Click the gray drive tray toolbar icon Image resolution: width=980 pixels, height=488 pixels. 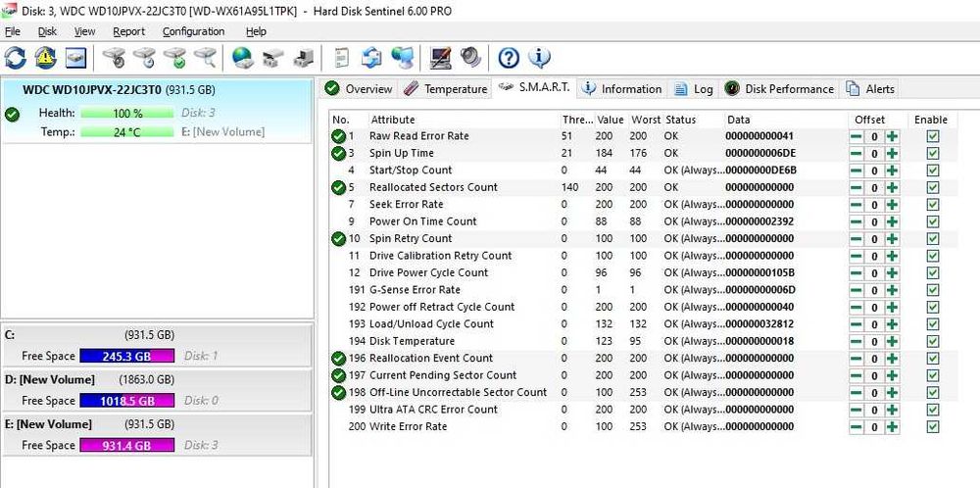tap(273, 58)
